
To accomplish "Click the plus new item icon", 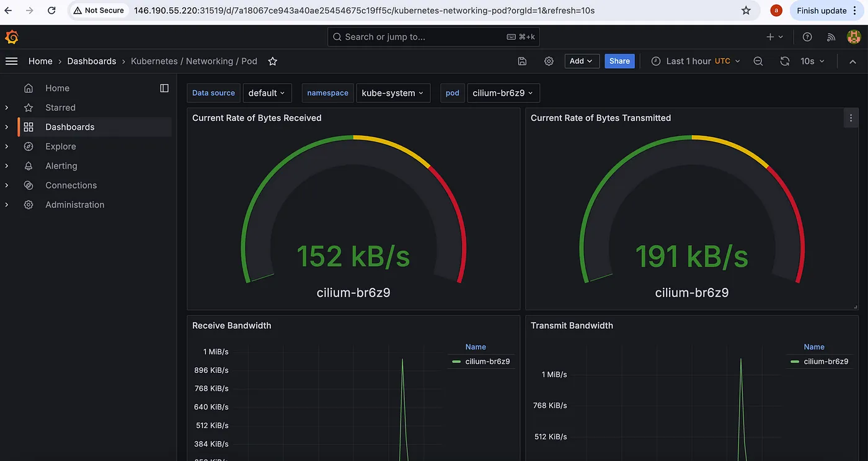I will [775, 37].
